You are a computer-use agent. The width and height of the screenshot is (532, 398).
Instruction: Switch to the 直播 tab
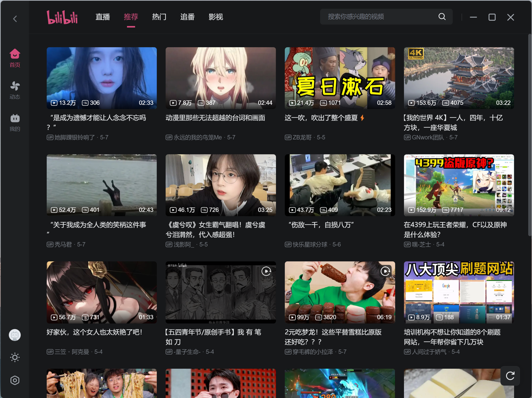click(103, 17)
